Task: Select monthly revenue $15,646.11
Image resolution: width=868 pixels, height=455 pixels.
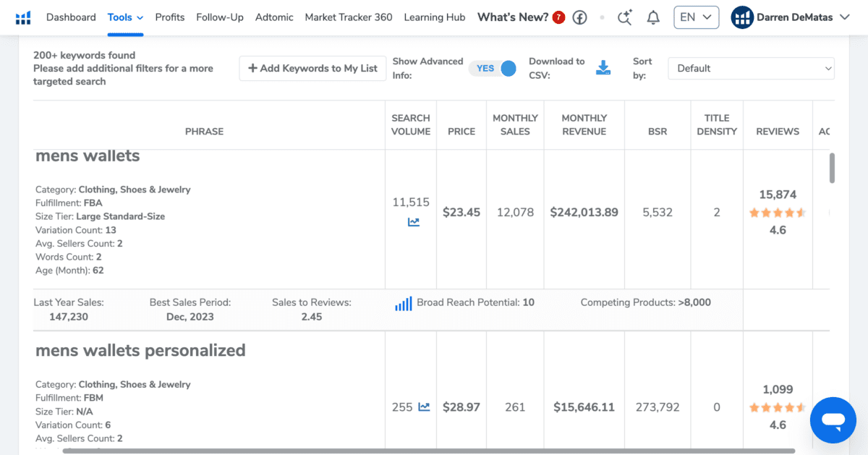Action: (x=584, y=407)
